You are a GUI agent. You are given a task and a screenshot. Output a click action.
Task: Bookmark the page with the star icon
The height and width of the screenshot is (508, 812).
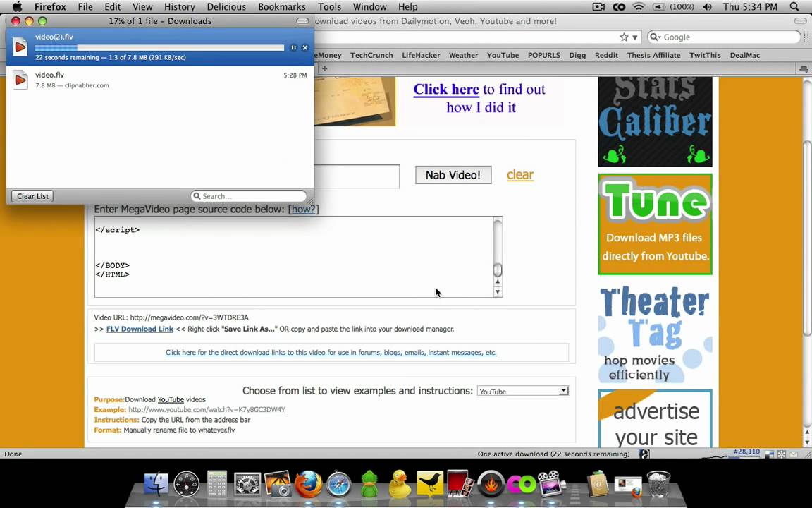(624, 37)
